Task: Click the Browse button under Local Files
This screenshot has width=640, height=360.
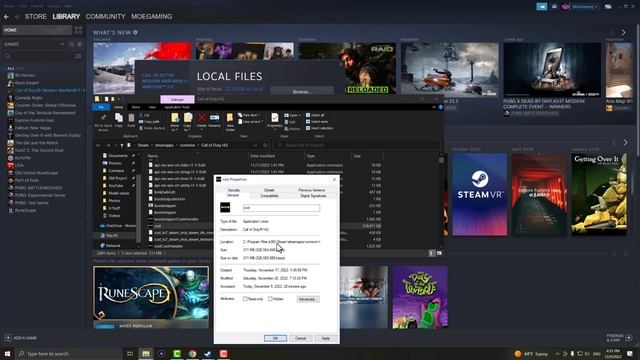Action: pos(302,92)
